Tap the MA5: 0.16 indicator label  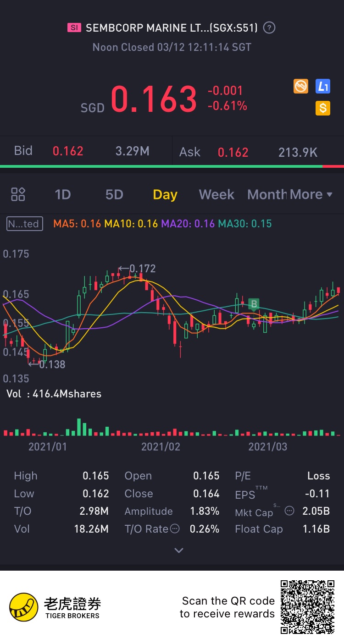77,224
